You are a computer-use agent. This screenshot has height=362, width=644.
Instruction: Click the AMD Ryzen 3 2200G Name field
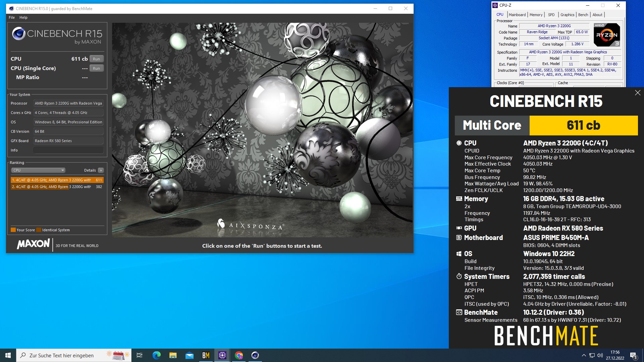[x=554, y=26]
